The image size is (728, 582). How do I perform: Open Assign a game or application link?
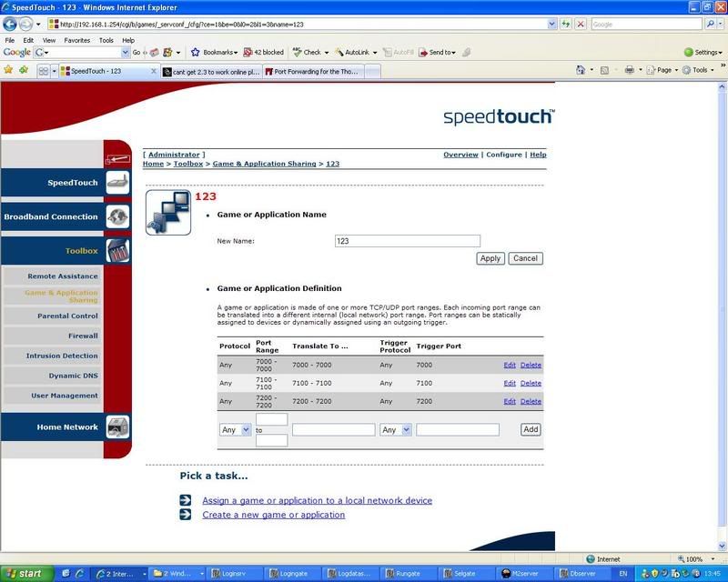(317, 500)
